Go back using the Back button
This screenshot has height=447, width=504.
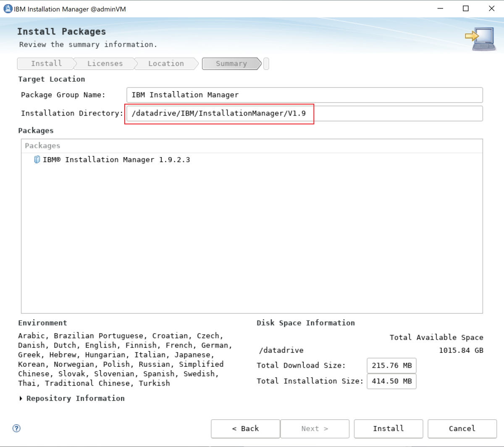pos(245,429)
